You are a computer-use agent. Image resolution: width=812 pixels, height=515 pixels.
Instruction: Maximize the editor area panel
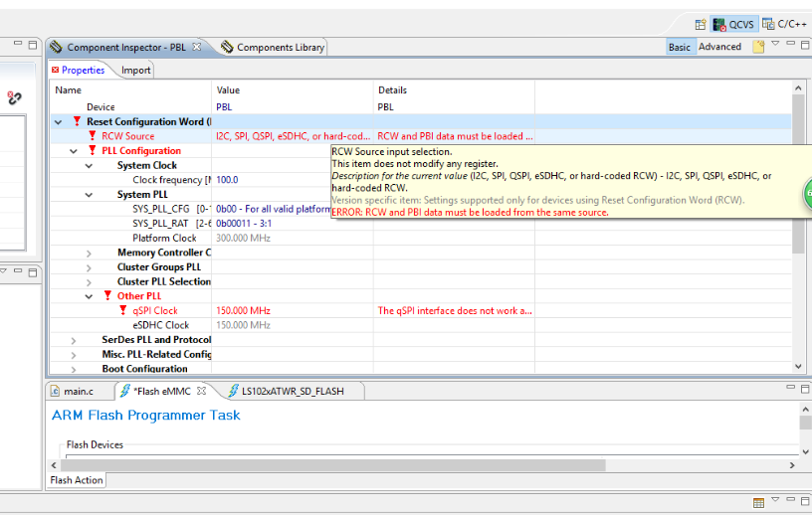click(x=805, y=389)
